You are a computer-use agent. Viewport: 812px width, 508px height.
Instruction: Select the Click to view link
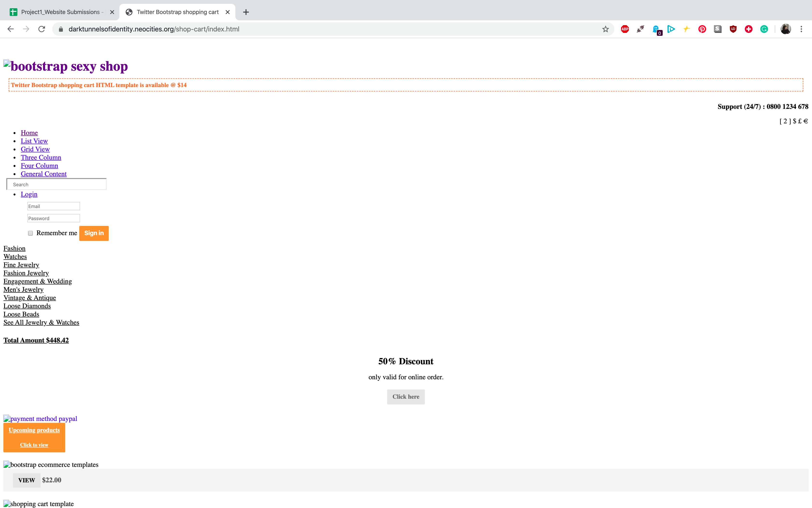pos(34,445)
